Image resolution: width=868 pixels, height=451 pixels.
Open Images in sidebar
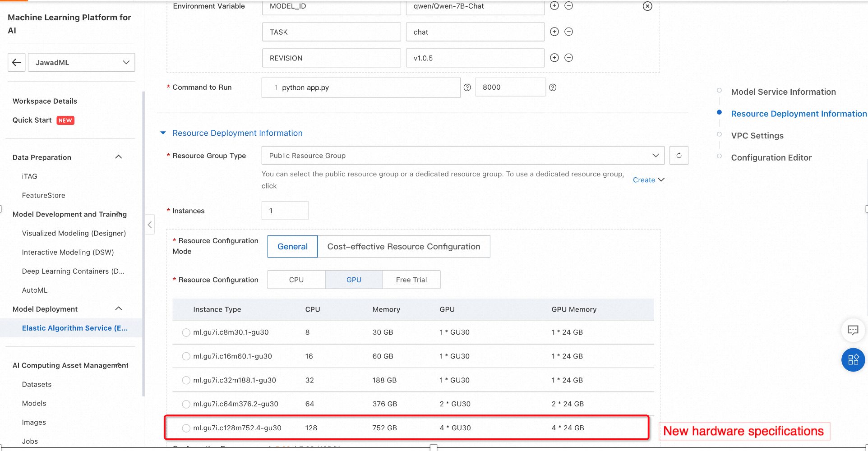pyautogui.click(x=34, y=422)
